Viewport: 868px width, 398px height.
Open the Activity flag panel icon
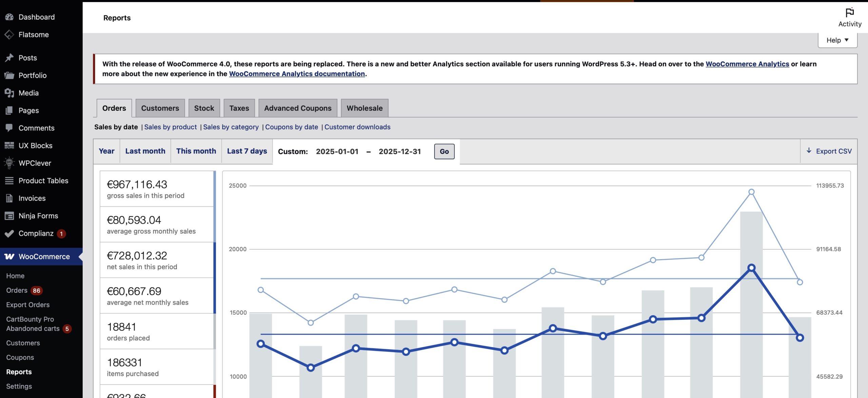849,13
